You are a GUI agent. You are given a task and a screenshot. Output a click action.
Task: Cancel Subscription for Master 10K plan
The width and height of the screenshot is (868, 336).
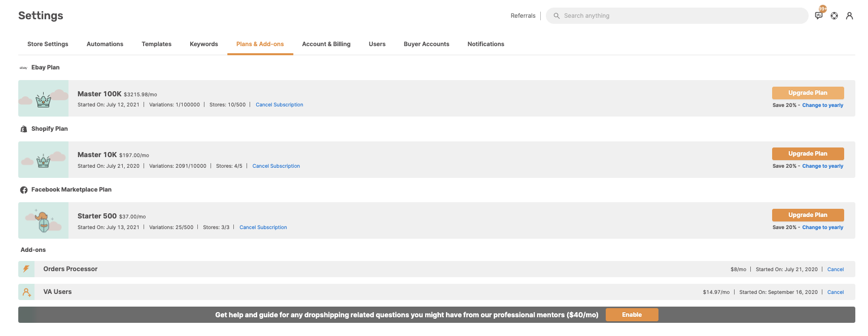click(276, 166)
